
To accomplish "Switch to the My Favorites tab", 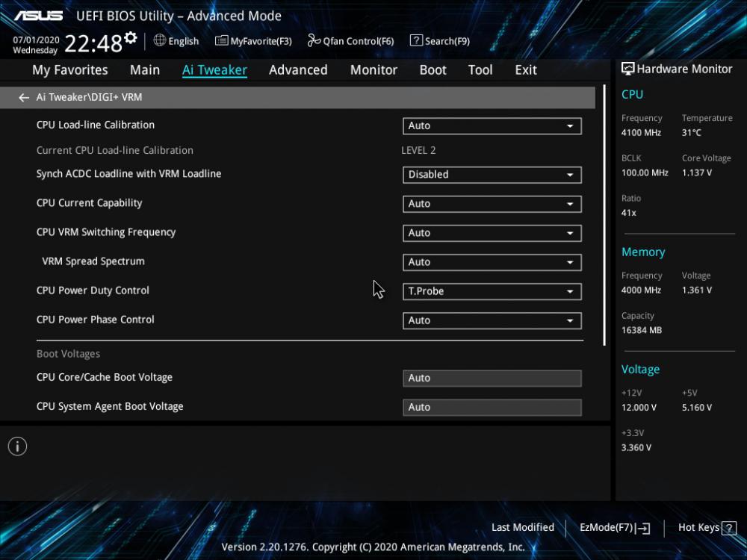I will coord(70,70).
